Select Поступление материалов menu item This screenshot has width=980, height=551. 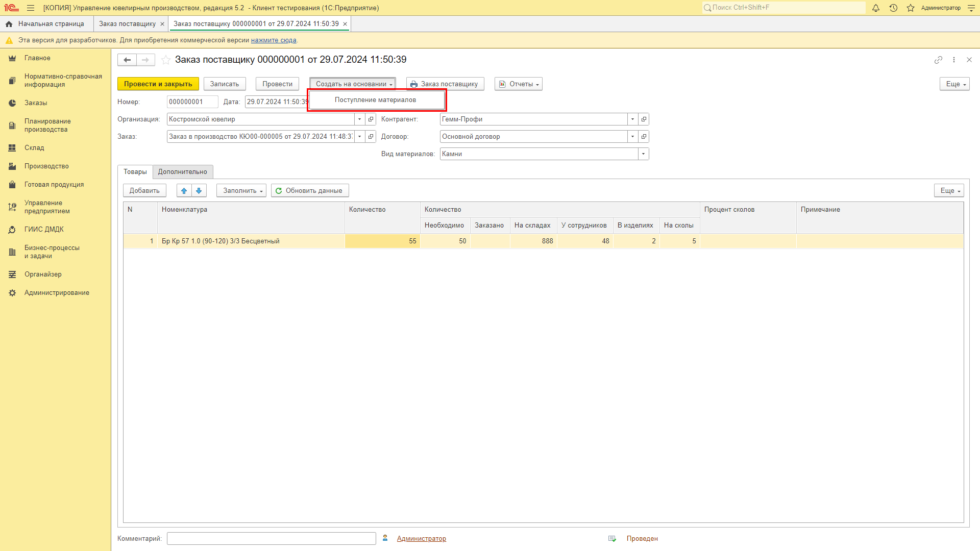(377, 100)
